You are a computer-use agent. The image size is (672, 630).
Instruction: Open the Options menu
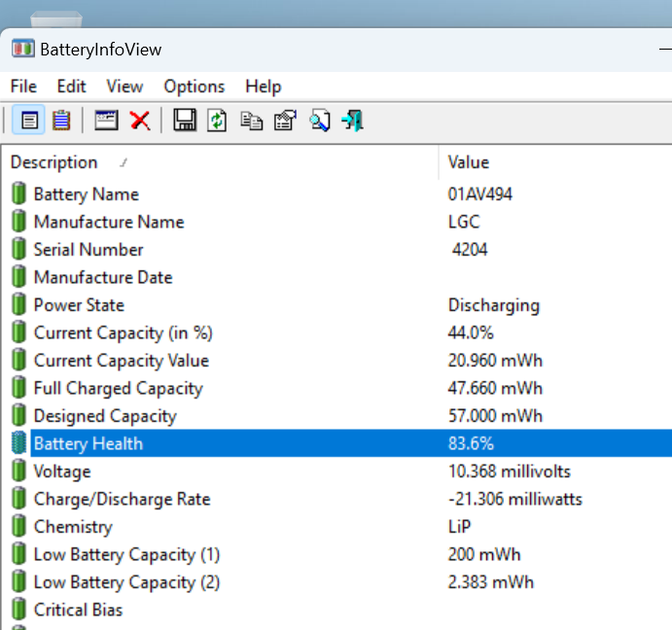coord(195,87)
